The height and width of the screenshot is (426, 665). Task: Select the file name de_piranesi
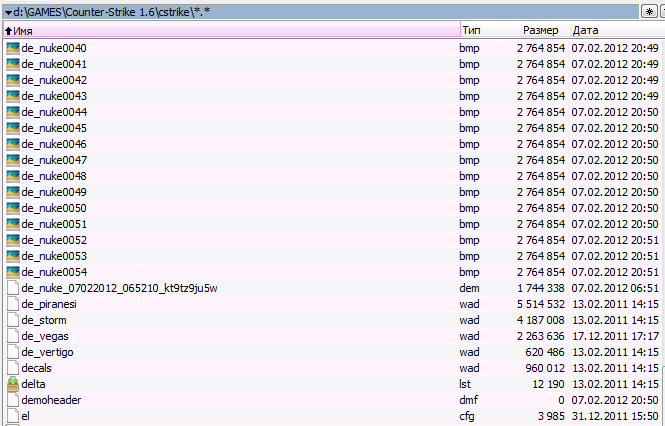[x=49, y=304]
